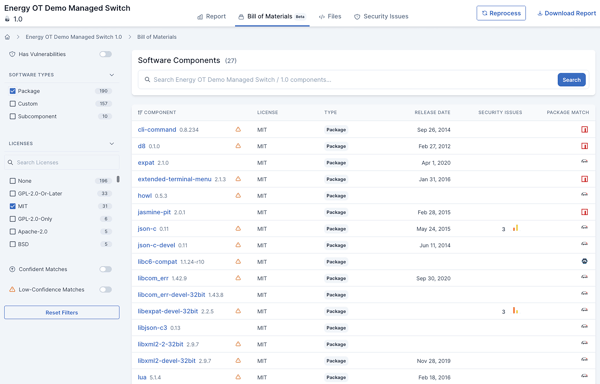Switch to Security Issues tab
600x384 pixels.
tap(381, 16)
